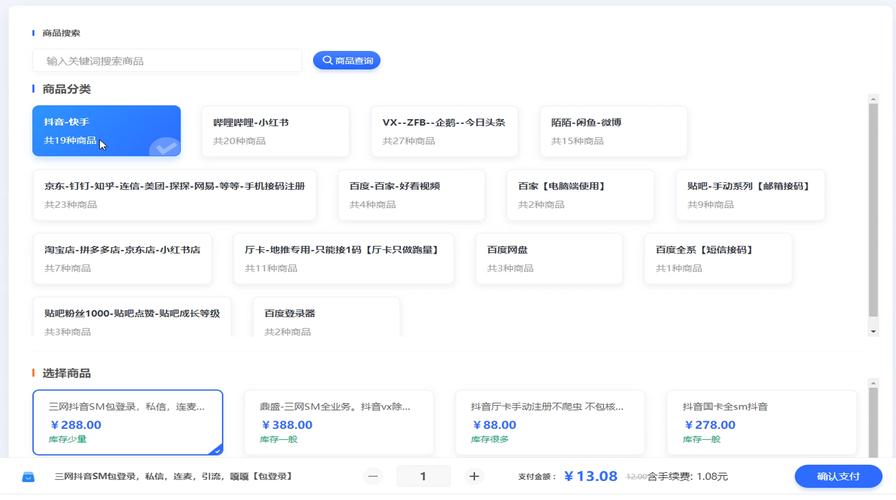Choose the 厅卡-地推专用 category
The image size is (896, 500).
[x=343, y=258]
